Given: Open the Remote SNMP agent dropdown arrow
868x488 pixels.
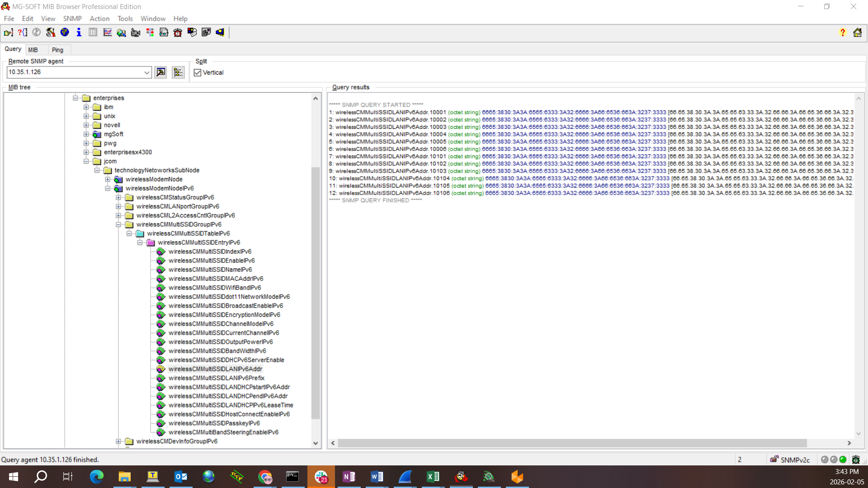Looking at the screenshot, I should [147, 72].
